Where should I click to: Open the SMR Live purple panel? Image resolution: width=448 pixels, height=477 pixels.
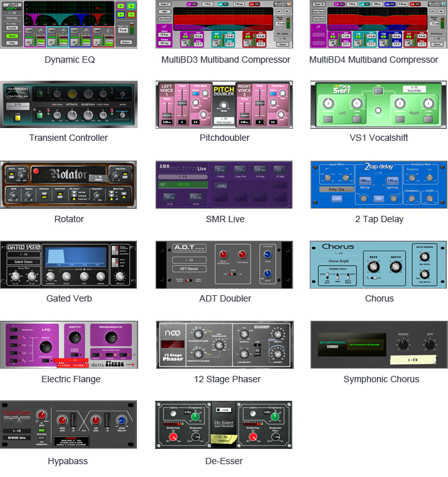click(x=224, y=184)
